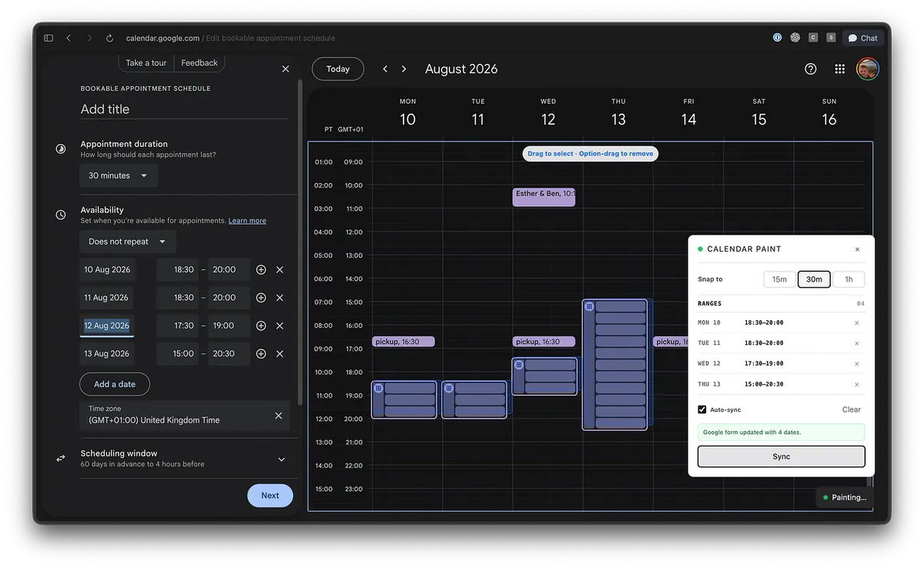This screenshot has height=568, width=924.
Task: Add another period to 13 Aug row
Action: pyautogui.click(x=261, y=354)
